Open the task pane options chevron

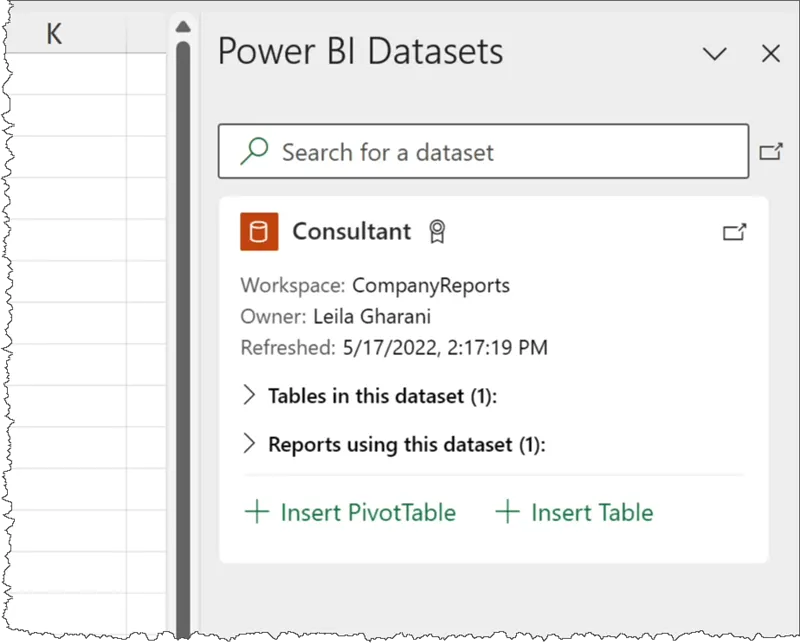714,54
